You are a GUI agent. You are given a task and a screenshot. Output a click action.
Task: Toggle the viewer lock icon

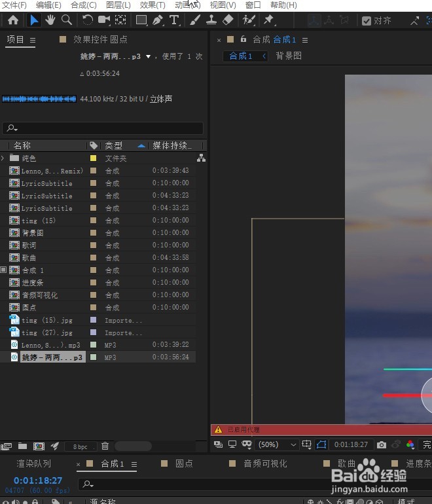pos(243,39)
